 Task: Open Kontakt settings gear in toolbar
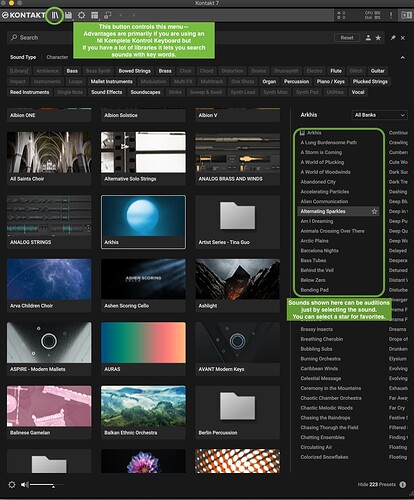tap(81, 15)
